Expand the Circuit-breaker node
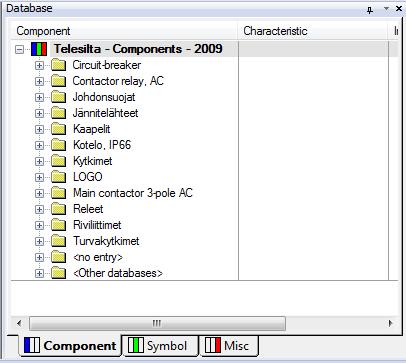Image resolution: width=406 pixels, height=363 pixels. pyautogui.click(x=39, y=65)
